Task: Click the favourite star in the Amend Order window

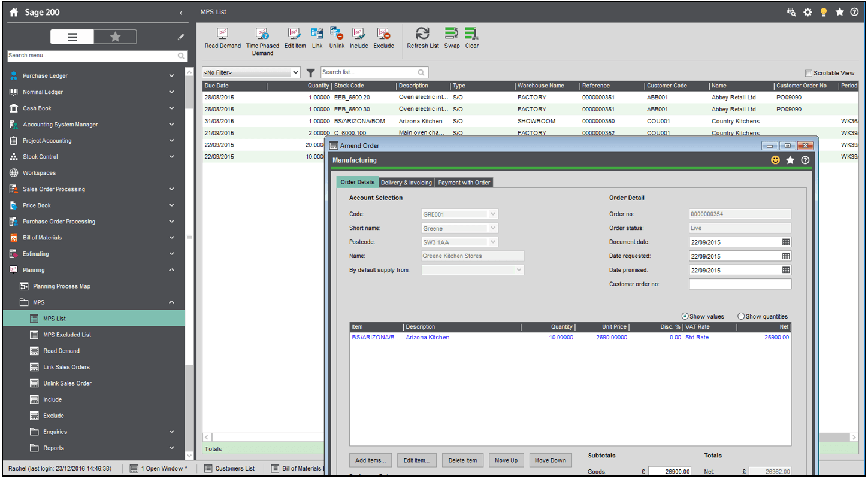Action: [x=790, y=160]
